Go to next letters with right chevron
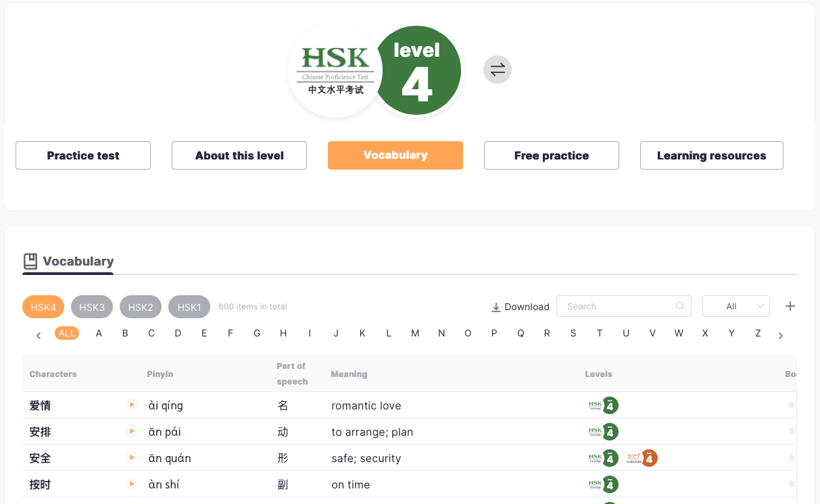Image resolution: width=820 pixels, height=504 pixels. pos(781,335)
